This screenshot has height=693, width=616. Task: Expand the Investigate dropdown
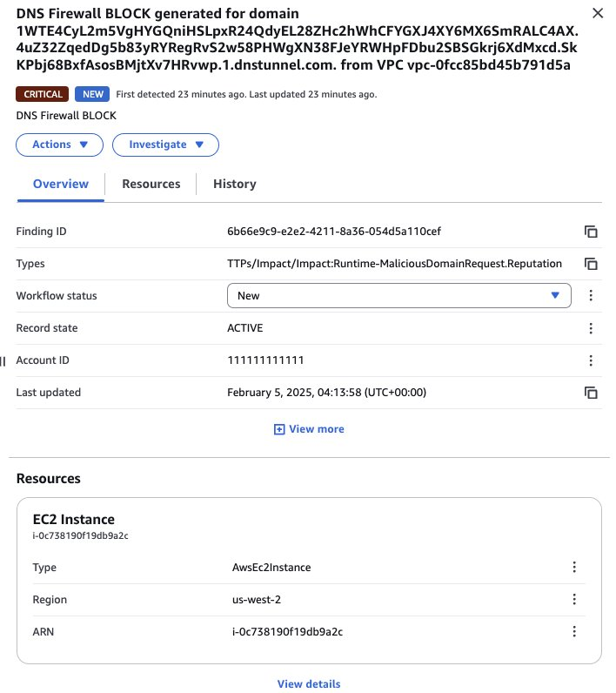point(165,145)
